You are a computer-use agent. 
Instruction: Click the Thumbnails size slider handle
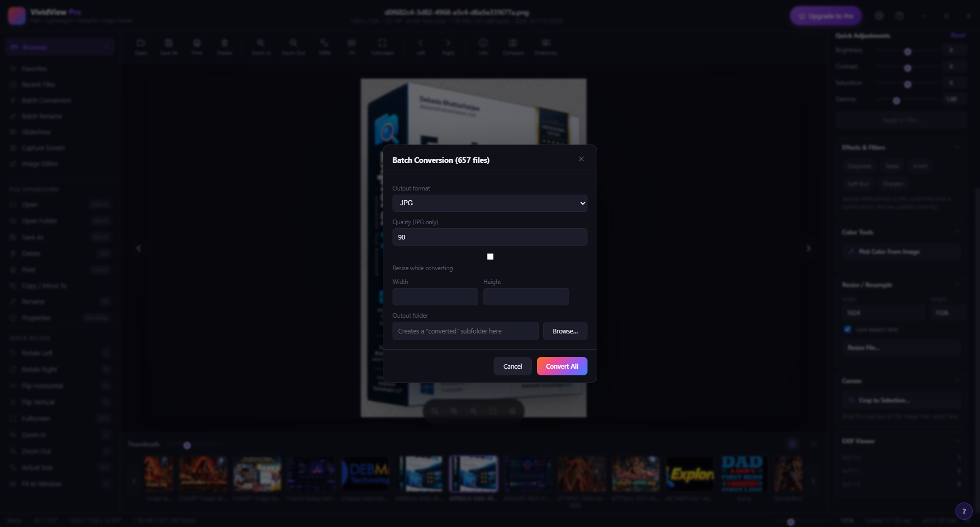pyautogui.click(x=187, y=445)
